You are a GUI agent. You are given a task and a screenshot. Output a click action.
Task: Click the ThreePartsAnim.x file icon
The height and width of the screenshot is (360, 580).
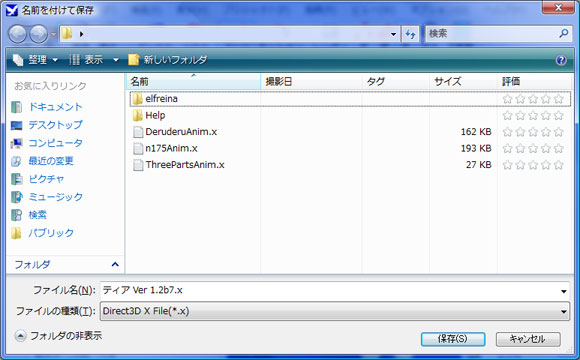pyautogui.click(x=138, y=165)
